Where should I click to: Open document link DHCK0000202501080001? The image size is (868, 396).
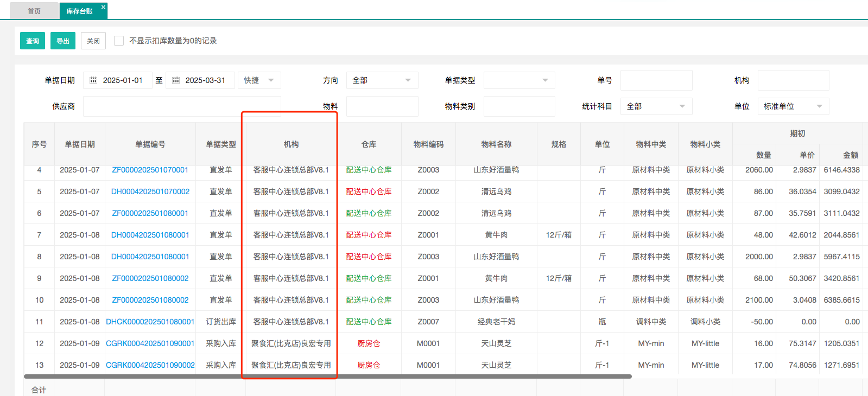(x=150, y=322)
